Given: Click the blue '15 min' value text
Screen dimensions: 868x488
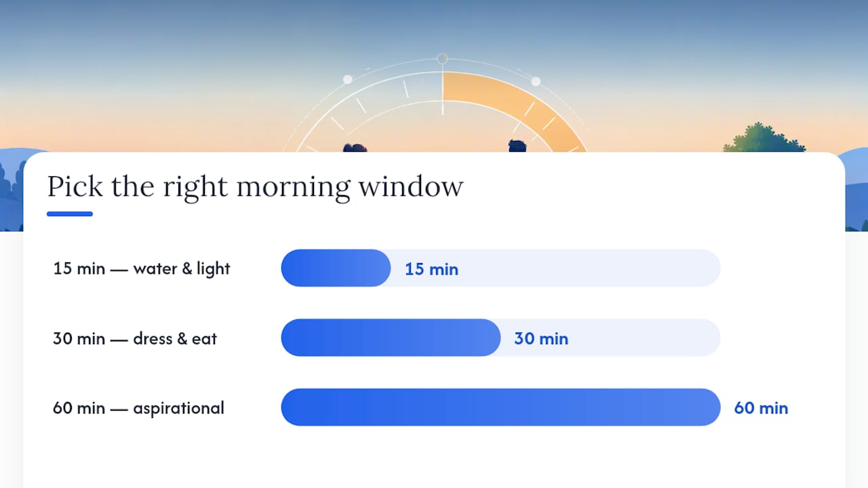Looking at the screenshot, I should point(431,269).
